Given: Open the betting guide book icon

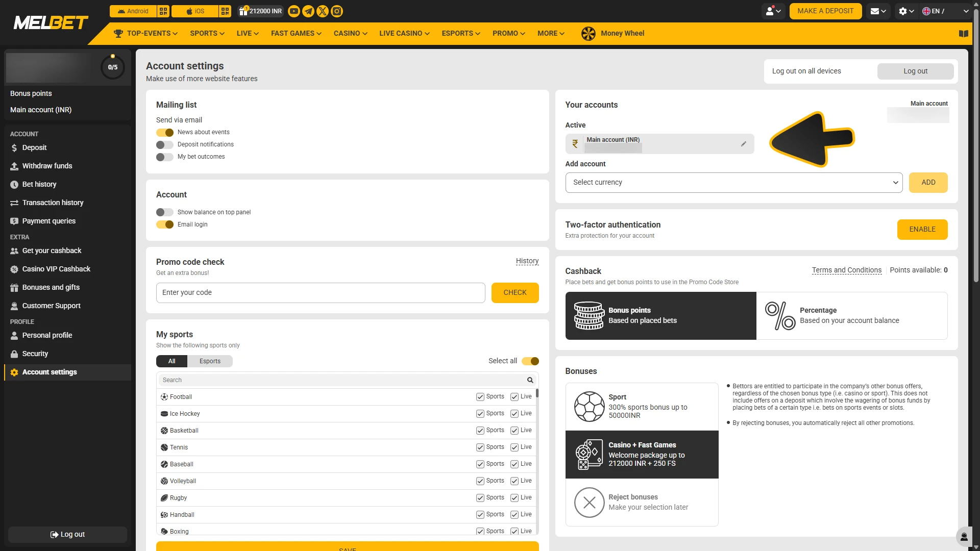Looking at the screenshot, I should (964, 34).
